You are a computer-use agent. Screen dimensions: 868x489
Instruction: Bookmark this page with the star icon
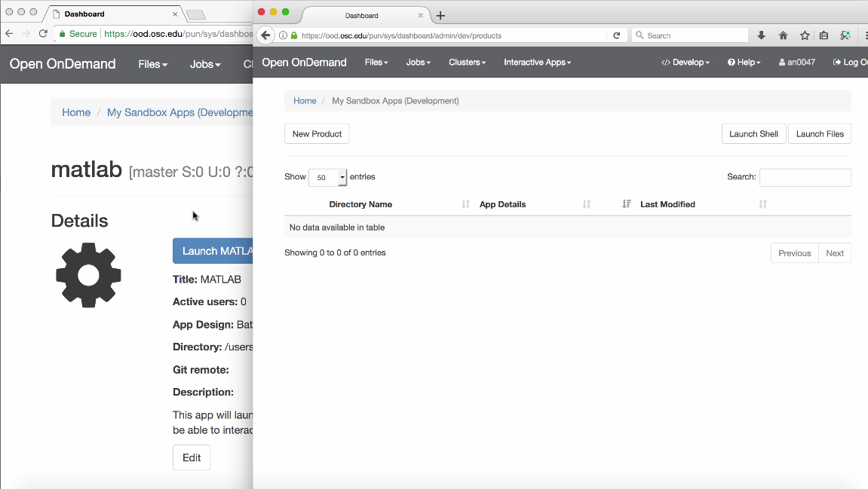[x=804, y=35]
